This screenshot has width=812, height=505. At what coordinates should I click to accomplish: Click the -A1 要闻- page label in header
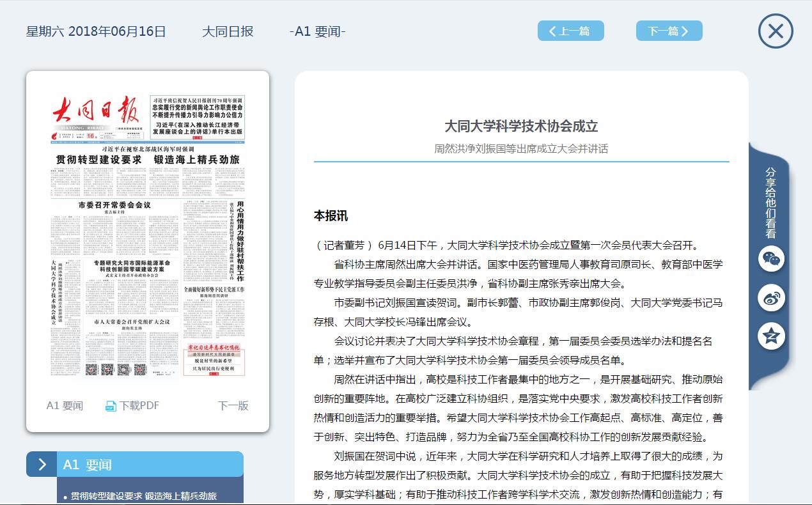(318, 31)
